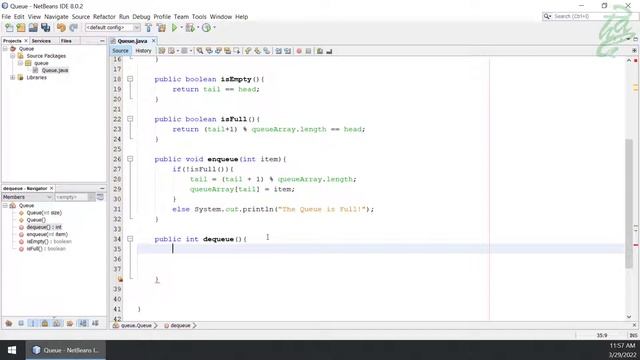The width and height of the screenshot is (640, 360).
Task: Collapse the Source Packages node
Action: coord(13,56)
